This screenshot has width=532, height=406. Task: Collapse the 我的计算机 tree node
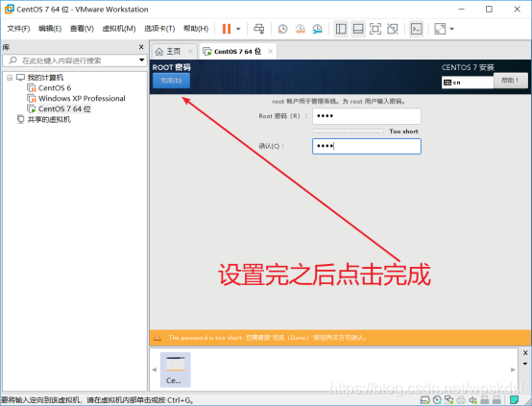coord(10,78)
